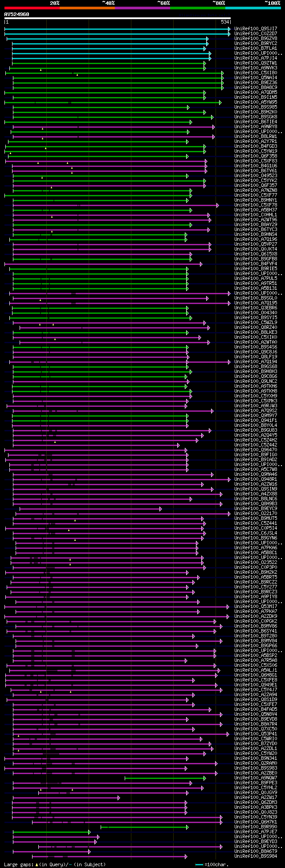Open the UniRef100_A2ZDK9 entry
Screen dimensions: 285x868
[256, 617]
